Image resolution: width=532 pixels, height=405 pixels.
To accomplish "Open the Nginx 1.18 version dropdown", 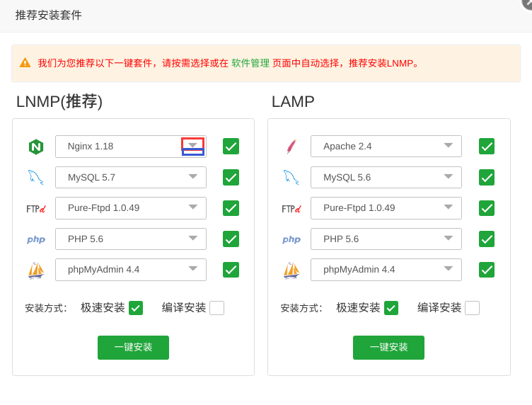I will (x=131, y=147).
